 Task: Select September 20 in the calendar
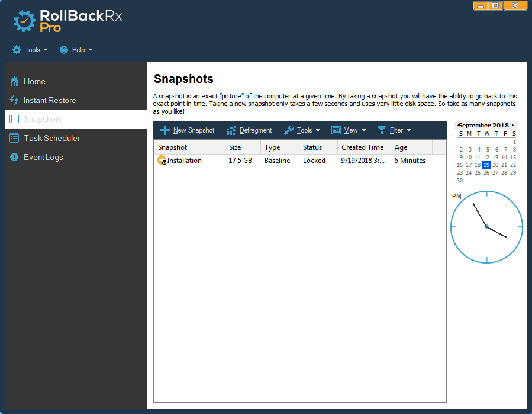point(495,165)
